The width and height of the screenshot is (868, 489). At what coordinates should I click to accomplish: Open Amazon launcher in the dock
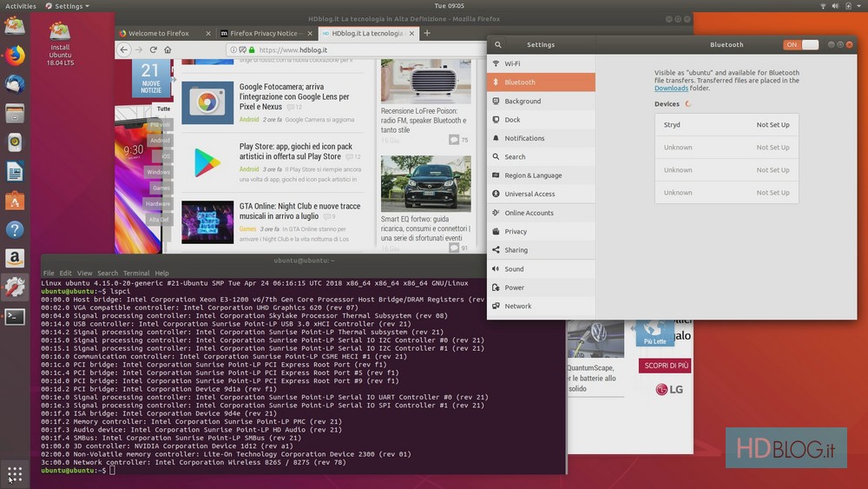[15, 258]
